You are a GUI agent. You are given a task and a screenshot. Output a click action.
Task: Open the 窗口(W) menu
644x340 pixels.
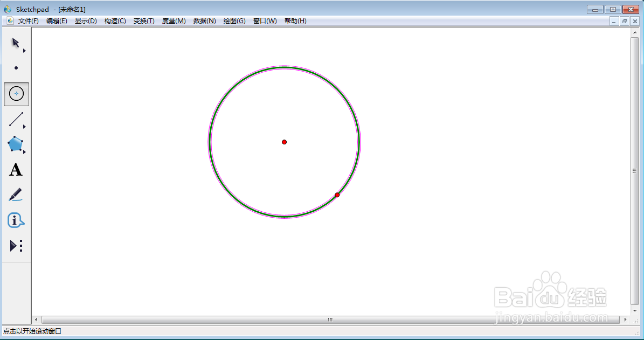click(x=265, y=21)
